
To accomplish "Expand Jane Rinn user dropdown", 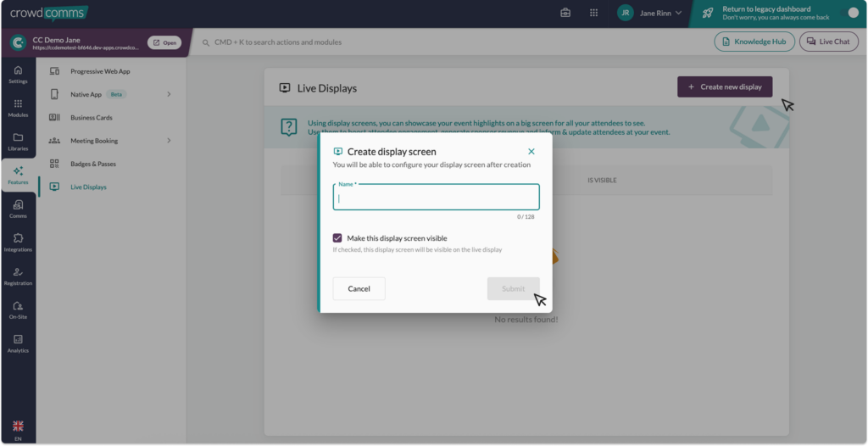I will pyautogui.click(x=650, y=13).
